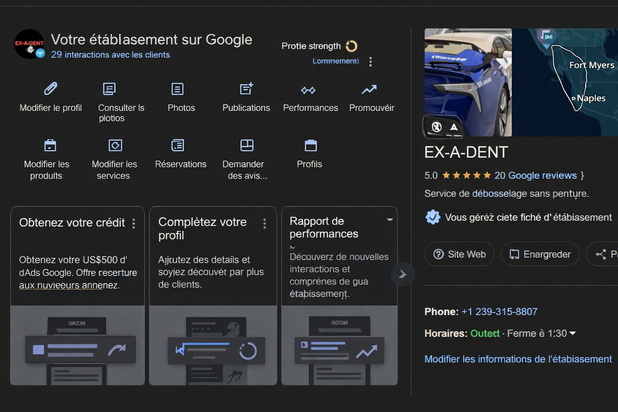Expand the Horaires closing time dropdown

[573, 334]
